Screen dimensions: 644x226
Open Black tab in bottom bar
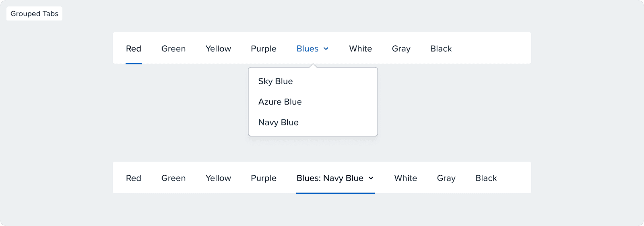486,178
